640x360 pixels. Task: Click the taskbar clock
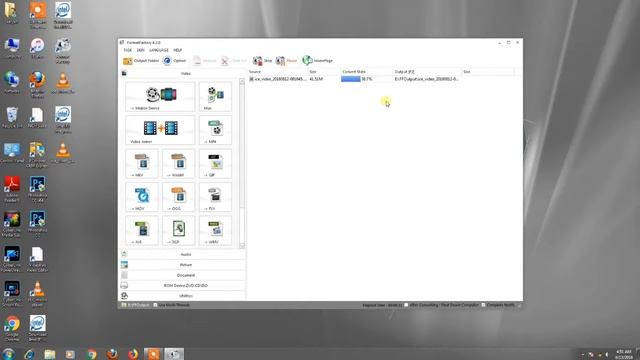point(624,354)
